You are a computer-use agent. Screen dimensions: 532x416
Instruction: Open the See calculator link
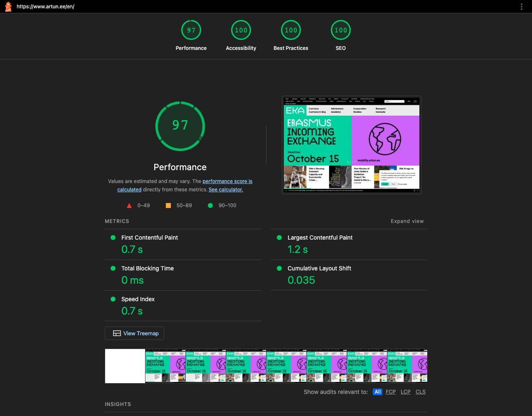click(226, 190)
